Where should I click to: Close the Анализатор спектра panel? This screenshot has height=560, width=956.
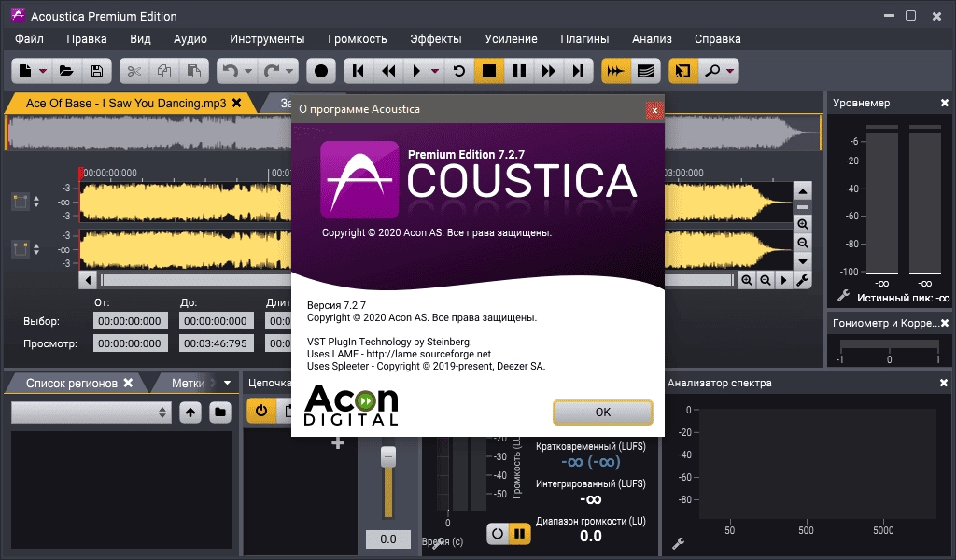(944, 383)
